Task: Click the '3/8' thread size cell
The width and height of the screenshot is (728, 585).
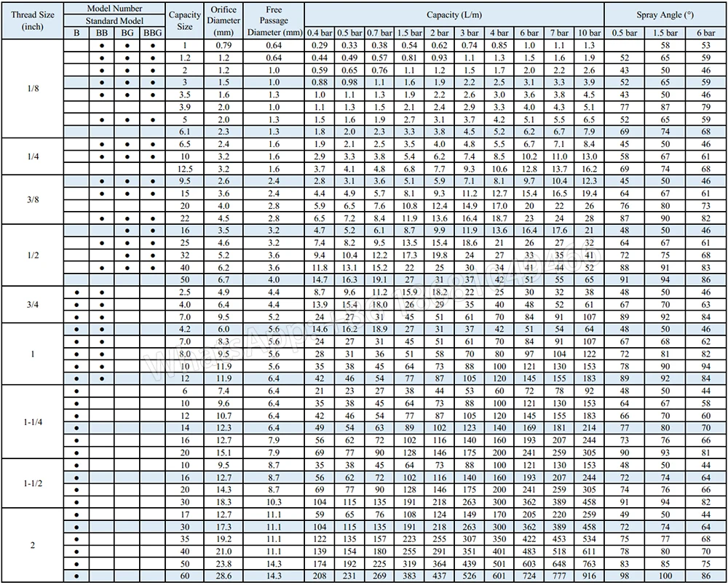Action: pyautogui.click(x=33, y=199)
